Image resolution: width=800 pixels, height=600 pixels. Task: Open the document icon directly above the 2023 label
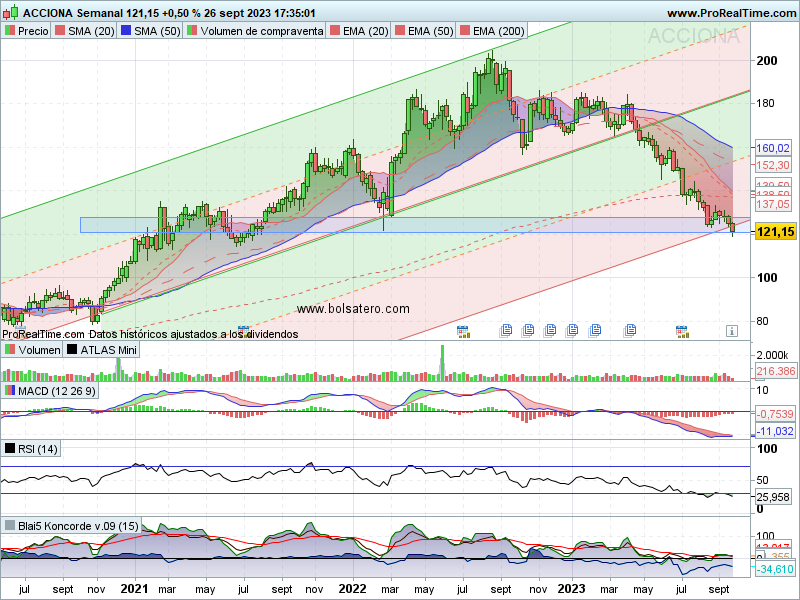coord(572,331)
